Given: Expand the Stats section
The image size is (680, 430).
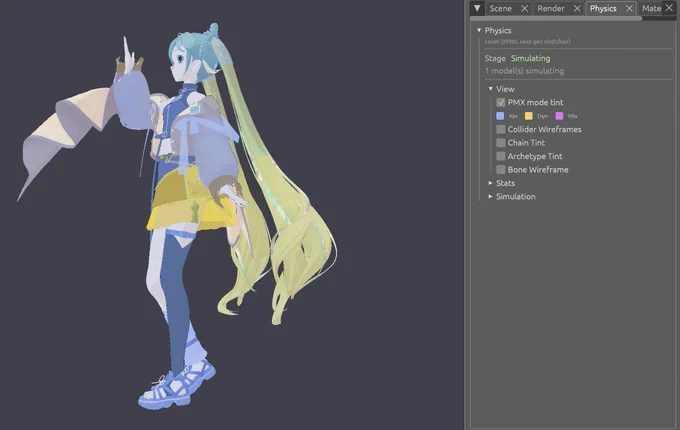Looking at the screenshot, I should [x=502, y=183].
